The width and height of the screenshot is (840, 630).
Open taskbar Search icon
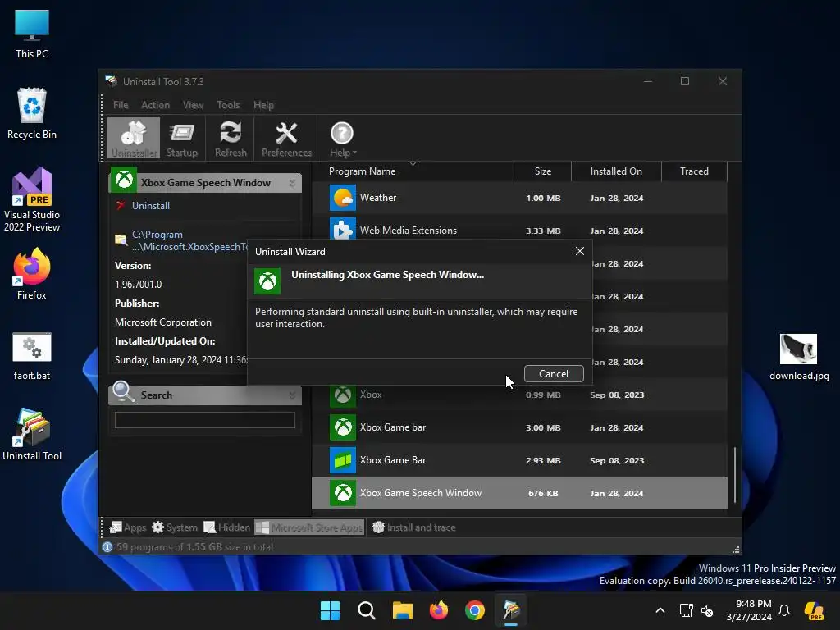point(367,610)
